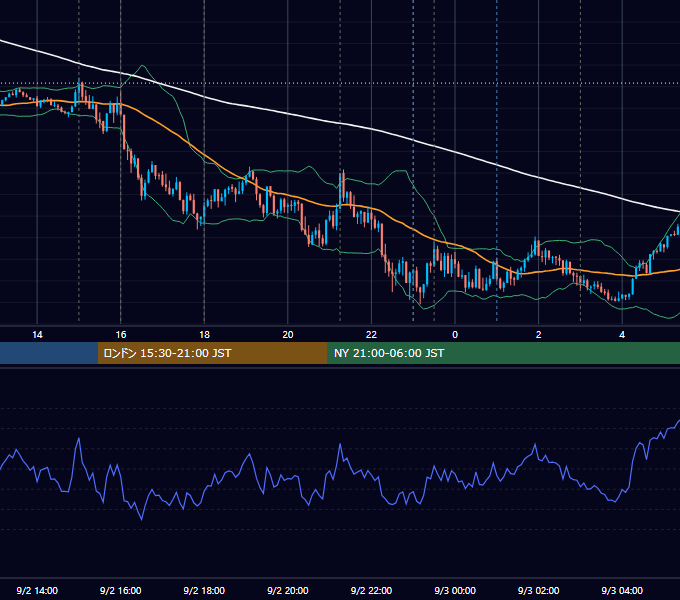Click the 9/3 04:00 timestamp label
The image size is (680, 600).
[622, 590]
